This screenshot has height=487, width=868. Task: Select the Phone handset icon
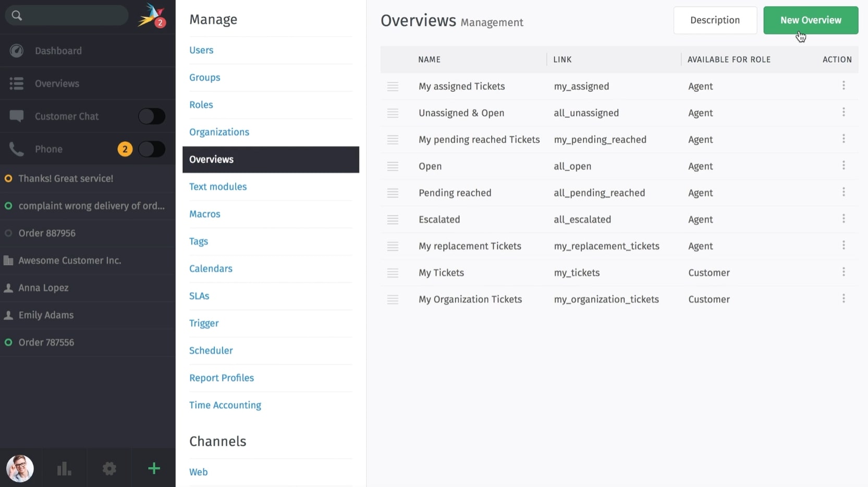17,149
